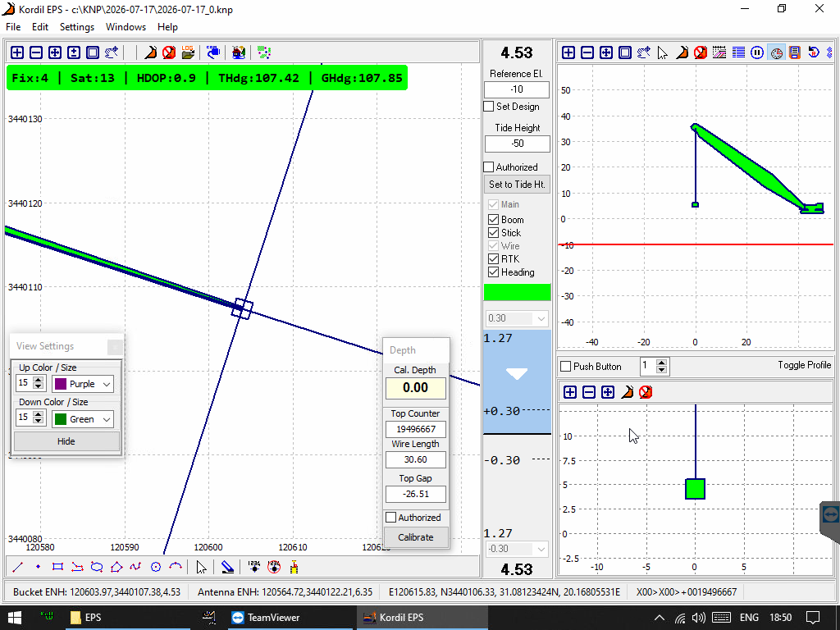Open the Down Color Green dropdown
Viewport: 840px width, 630px height.
pos(83,419)
